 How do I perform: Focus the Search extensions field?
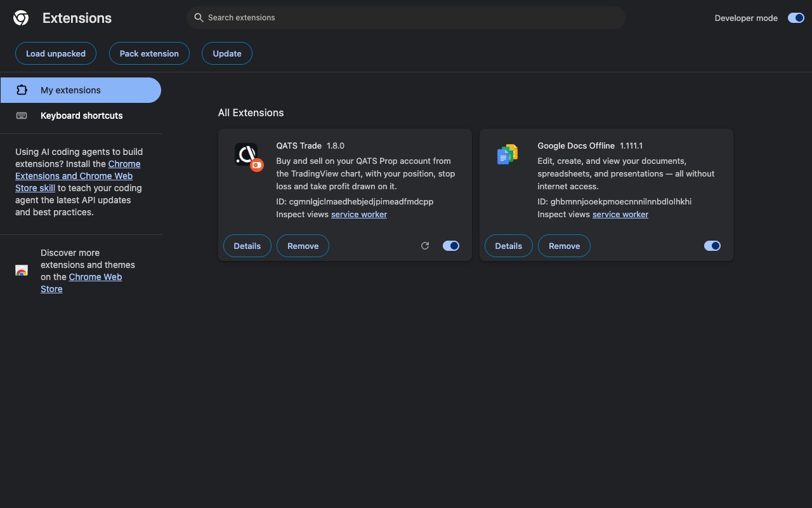pyautogui.click(x=406, y=18)
